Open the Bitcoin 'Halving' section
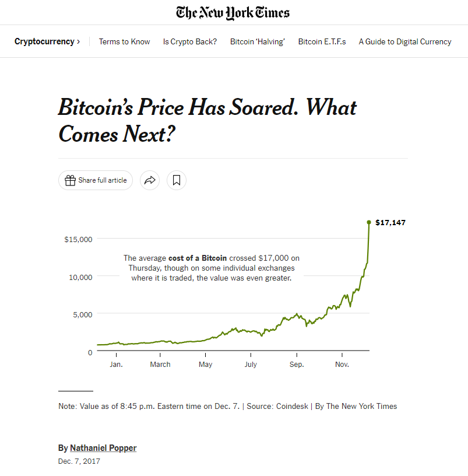468x476 pixels. coord(257,41)
